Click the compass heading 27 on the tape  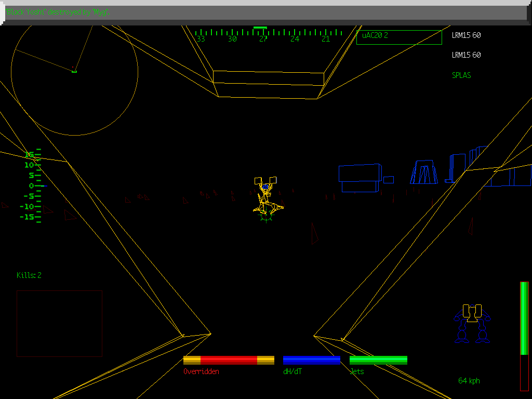pos(262,38)
